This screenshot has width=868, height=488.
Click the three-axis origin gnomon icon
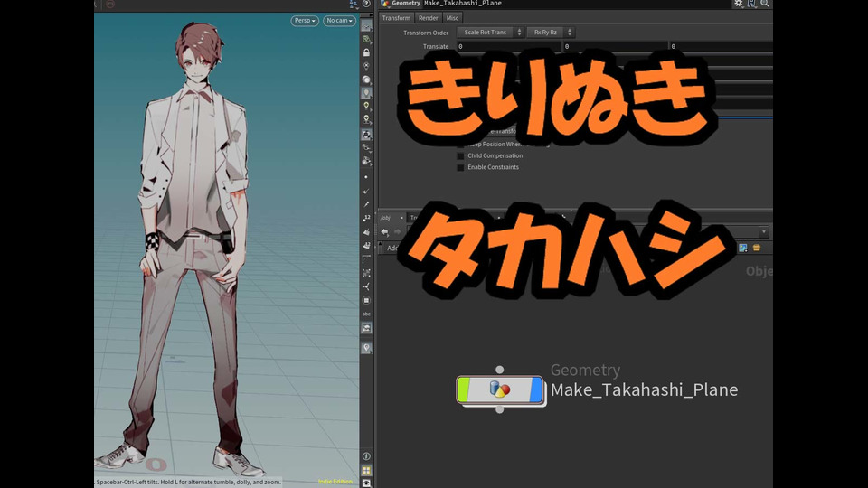point(366,286)
